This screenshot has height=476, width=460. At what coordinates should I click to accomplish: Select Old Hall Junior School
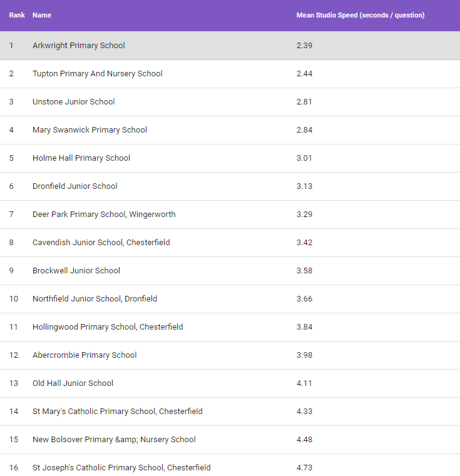tap(73, 383)
